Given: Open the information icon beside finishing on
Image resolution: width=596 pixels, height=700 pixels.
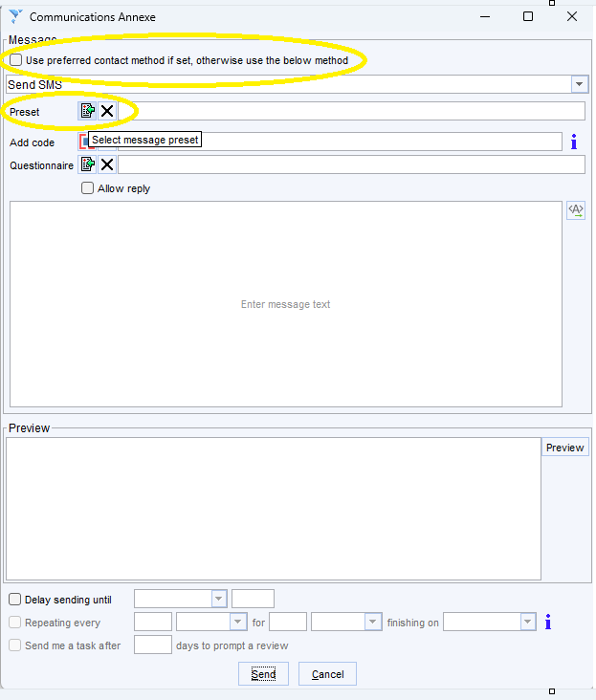Looking at the screenshot, I should (548, 622).
